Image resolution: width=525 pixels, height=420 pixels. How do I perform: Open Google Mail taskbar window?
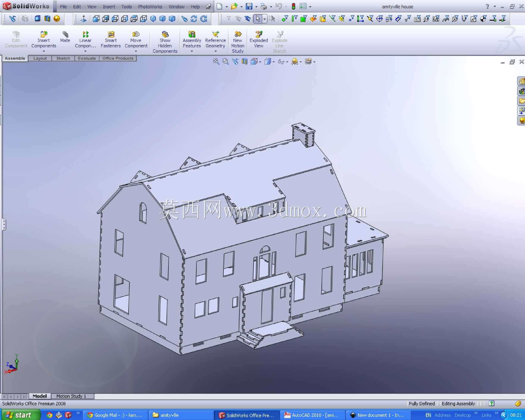(116, 415)
